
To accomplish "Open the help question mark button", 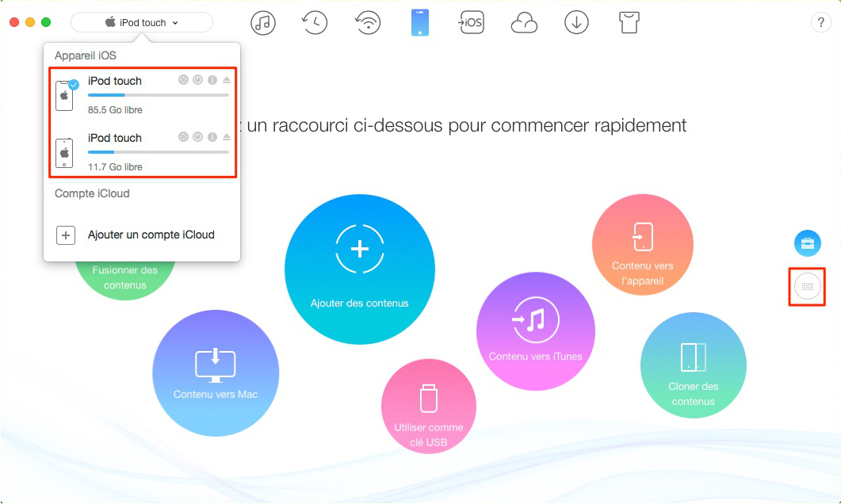I will [x=820, y=22].
